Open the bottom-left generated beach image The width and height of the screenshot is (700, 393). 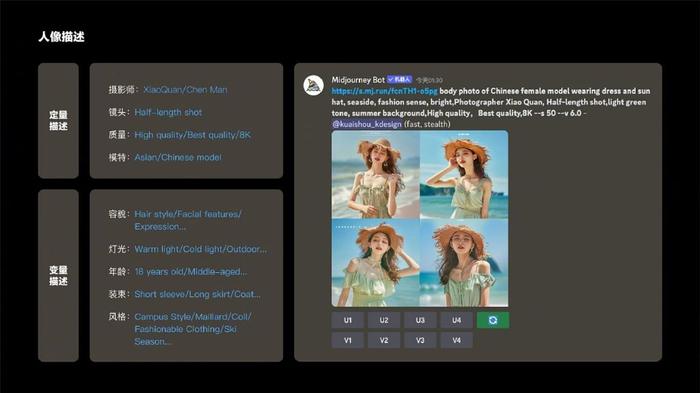point(375,263)
